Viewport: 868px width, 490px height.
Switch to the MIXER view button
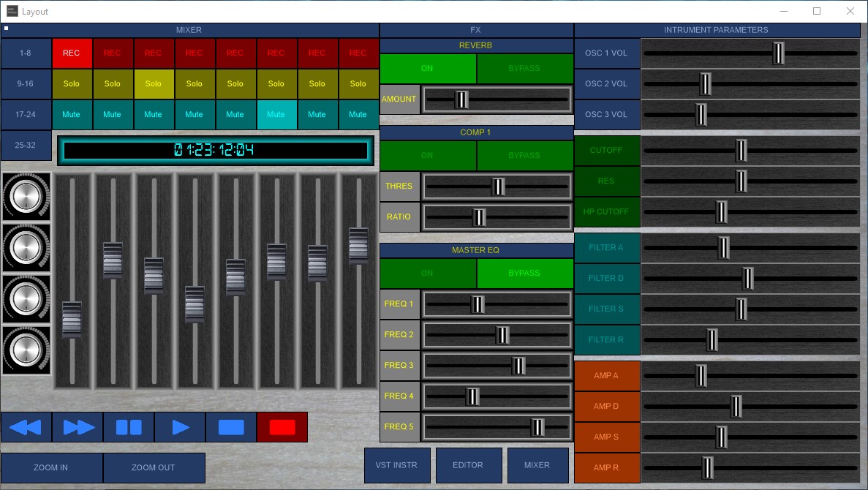point(537,465)
